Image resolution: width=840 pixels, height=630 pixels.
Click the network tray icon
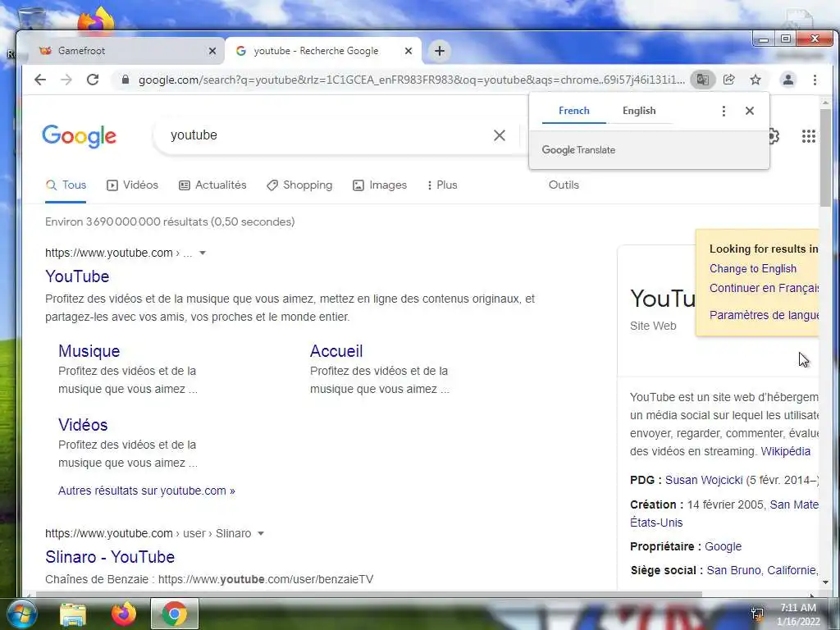click(757, 614)
